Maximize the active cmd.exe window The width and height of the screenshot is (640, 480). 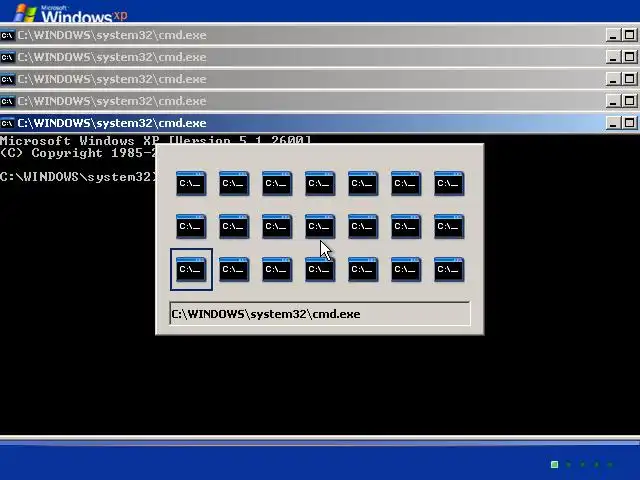coord(629,123)
